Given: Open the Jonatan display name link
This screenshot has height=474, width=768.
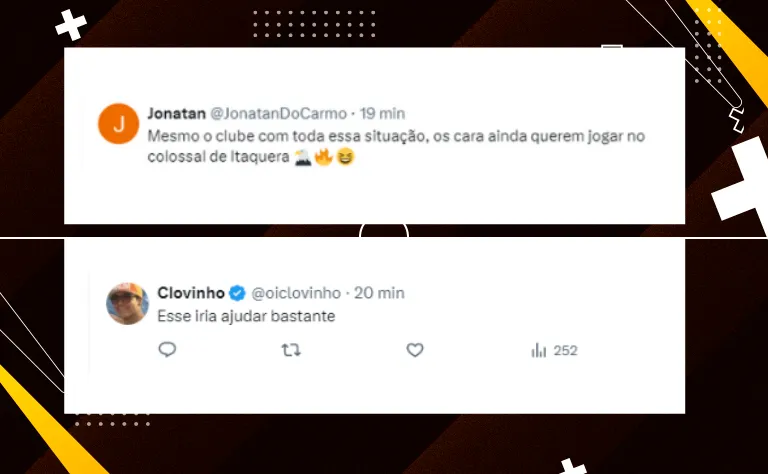Looking at the screenshot, I should pos(174,112).
